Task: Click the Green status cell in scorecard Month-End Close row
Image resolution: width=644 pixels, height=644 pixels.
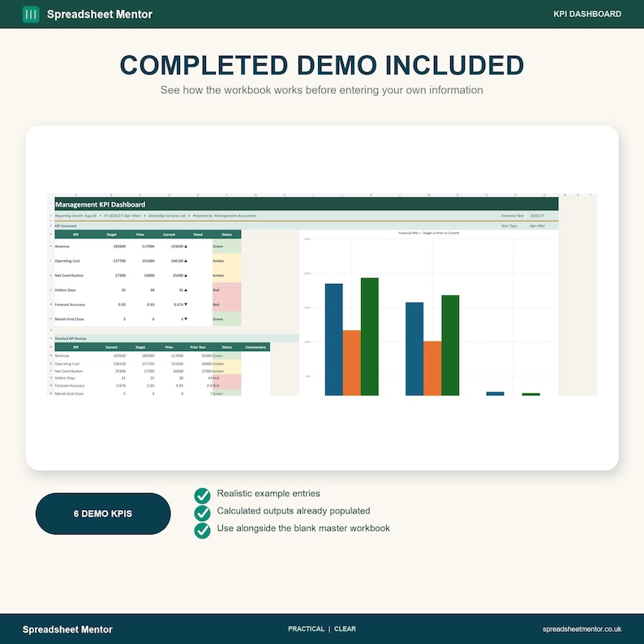Action: tap(227, 319)
